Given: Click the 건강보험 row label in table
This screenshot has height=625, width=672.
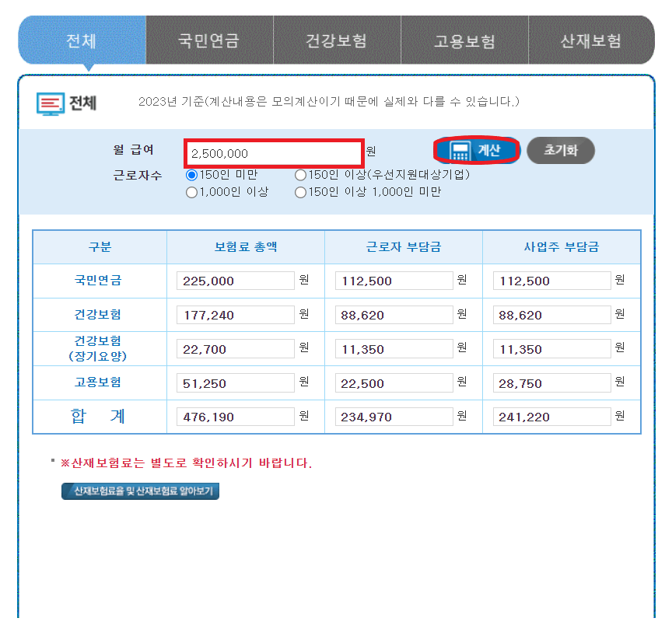Looking at the screenshot, I should 98,314.
